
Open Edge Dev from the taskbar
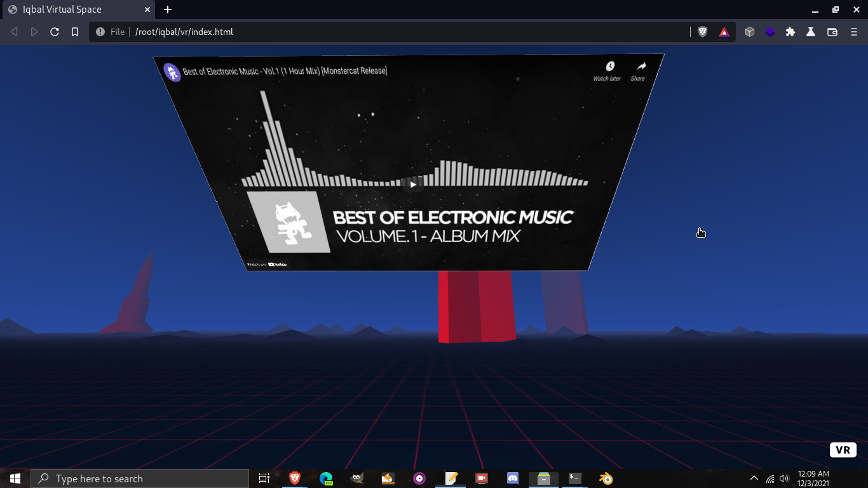coord(326,478)
